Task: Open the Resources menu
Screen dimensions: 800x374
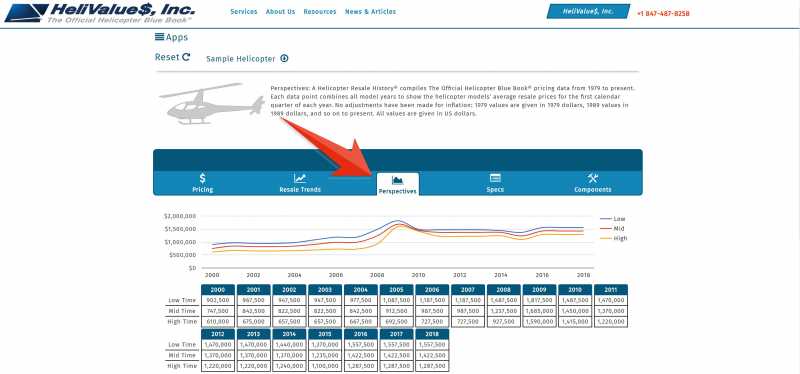Action: coord(320,12)
